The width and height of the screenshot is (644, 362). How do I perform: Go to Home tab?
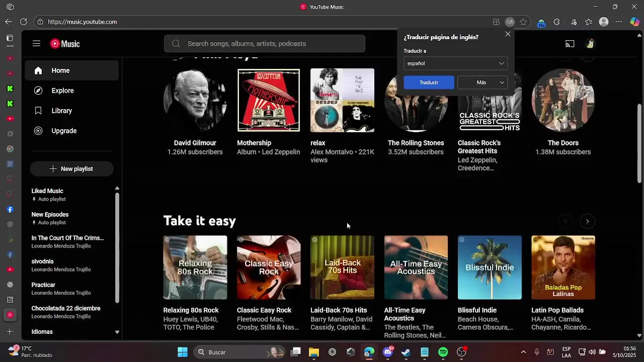pos(71,70)
